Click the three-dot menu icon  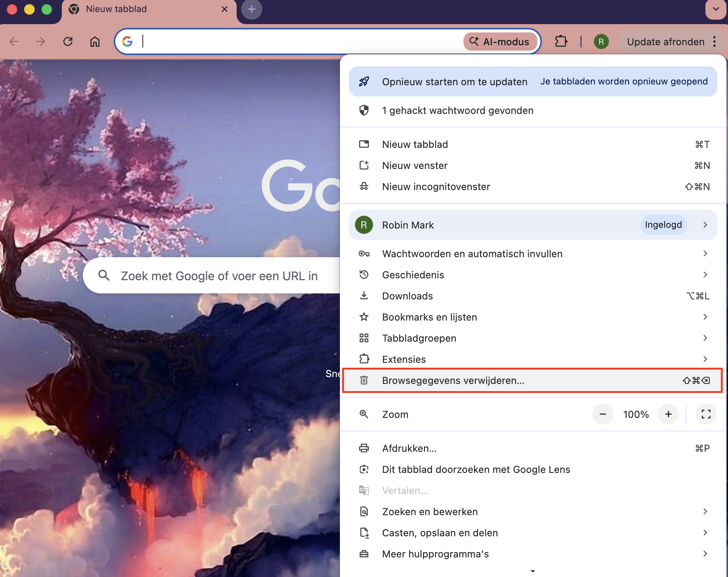714,41
